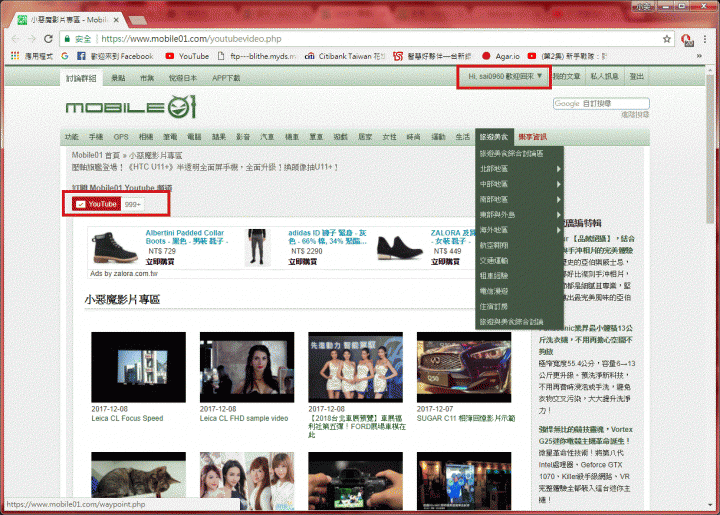Click 登出 to log out
The image size is (720, 515).
pyautogui.click(x=636, y=77)
